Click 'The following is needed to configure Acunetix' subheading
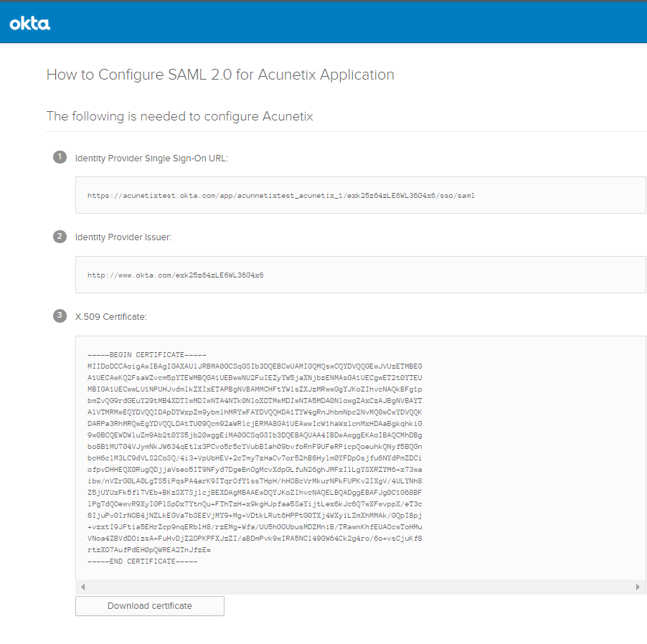The image size is (647, 644). pos(179,116)
